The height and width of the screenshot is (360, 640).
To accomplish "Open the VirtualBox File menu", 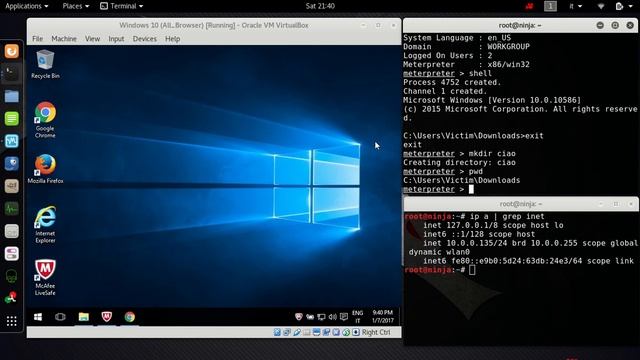I will pos(38,39).
